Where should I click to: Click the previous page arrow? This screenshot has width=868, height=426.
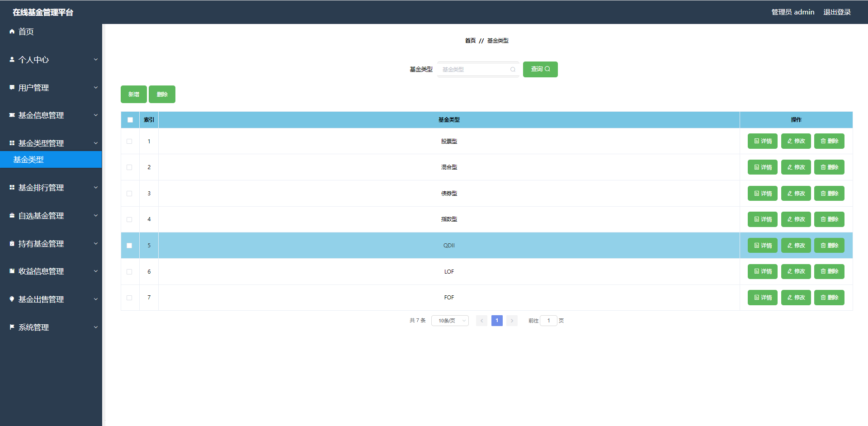tap(481, 321)
